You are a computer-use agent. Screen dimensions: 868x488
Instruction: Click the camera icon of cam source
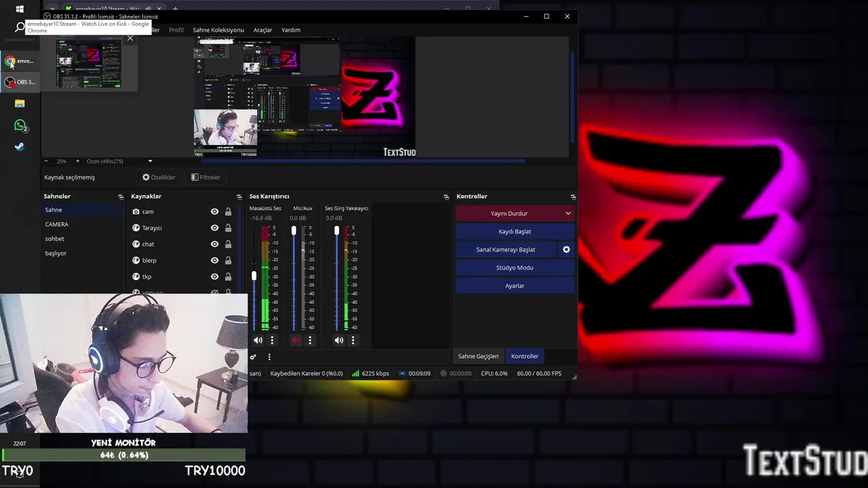coord(136,211)
